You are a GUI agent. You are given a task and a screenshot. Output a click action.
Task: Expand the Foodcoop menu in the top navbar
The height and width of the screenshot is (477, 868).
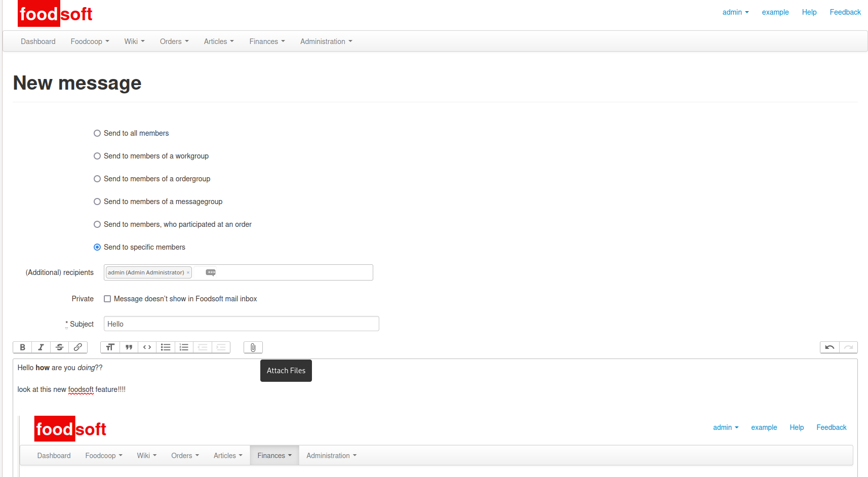coord(90,42)
